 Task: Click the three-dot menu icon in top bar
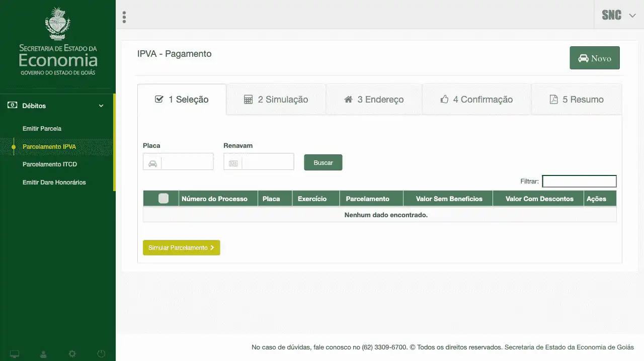click(124, 17)
